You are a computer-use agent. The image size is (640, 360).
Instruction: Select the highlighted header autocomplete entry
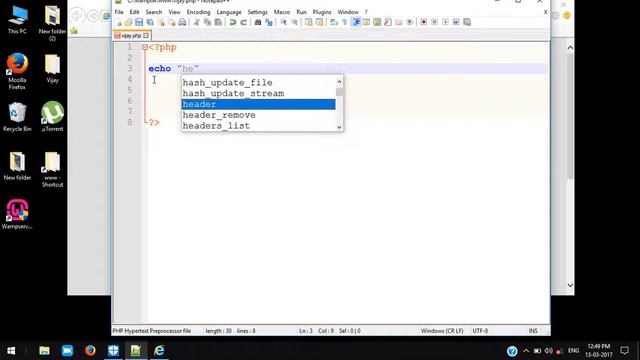[x=258, y=104]
